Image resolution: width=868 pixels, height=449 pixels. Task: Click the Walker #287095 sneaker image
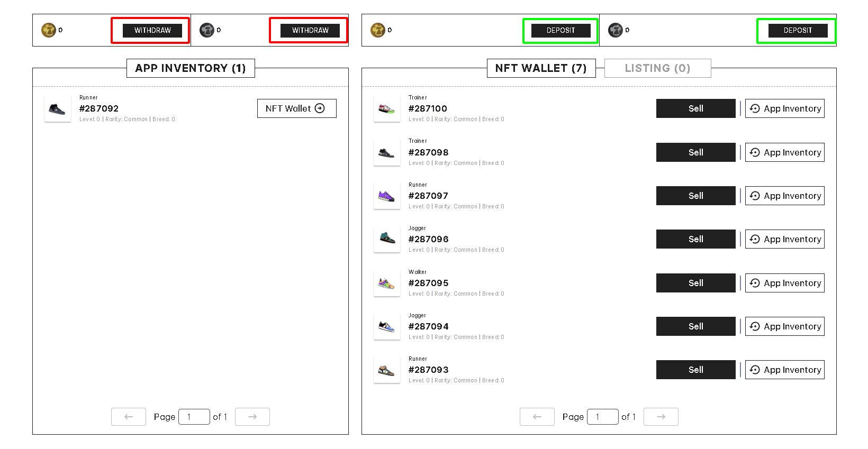(386, 283)
